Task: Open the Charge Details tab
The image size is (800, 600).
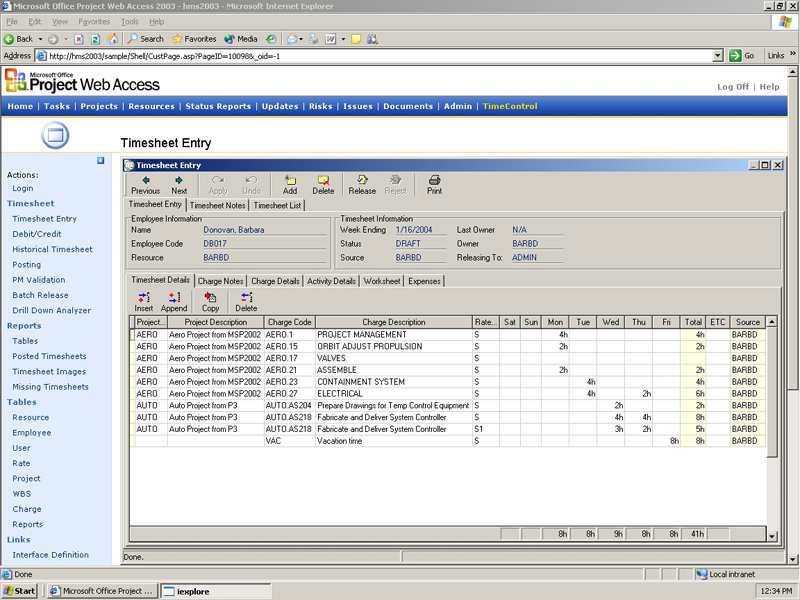Action: 275,281
